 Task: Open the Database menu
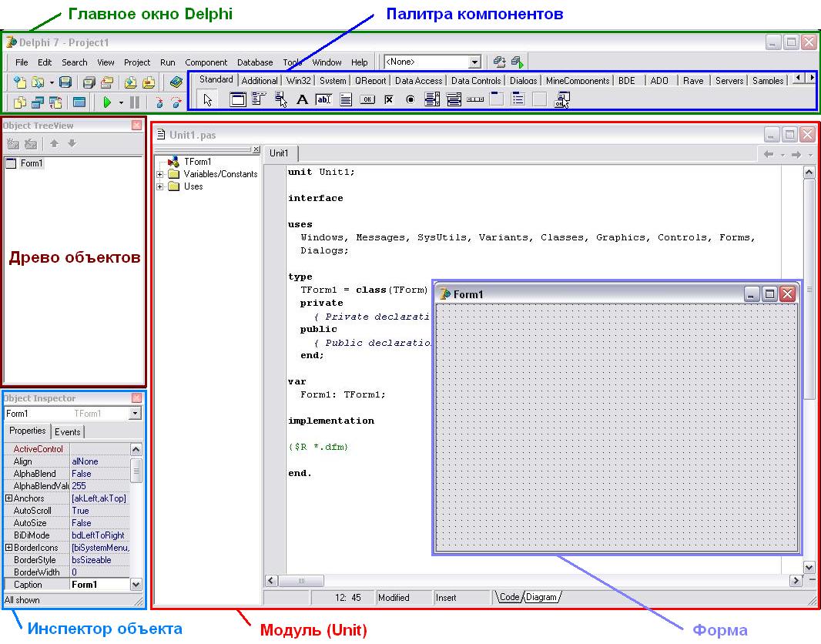(255, 62)
